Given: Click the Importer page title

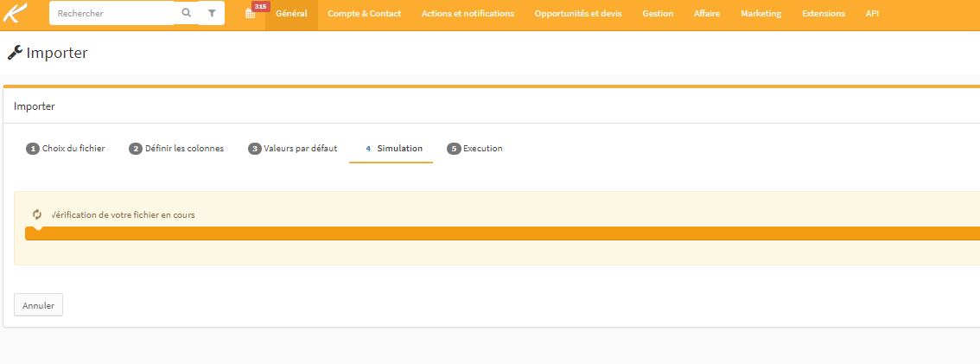Looking at the screenshot, I should point(57,53).
